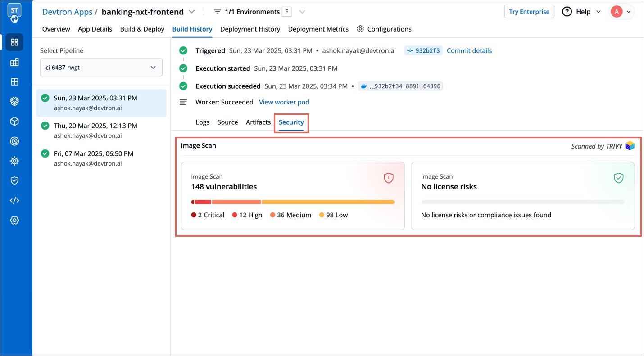The width and height of the screenshot is (644, 356).
Task: Click the Configurations gear icon
Action: click(x=360, y=29)
